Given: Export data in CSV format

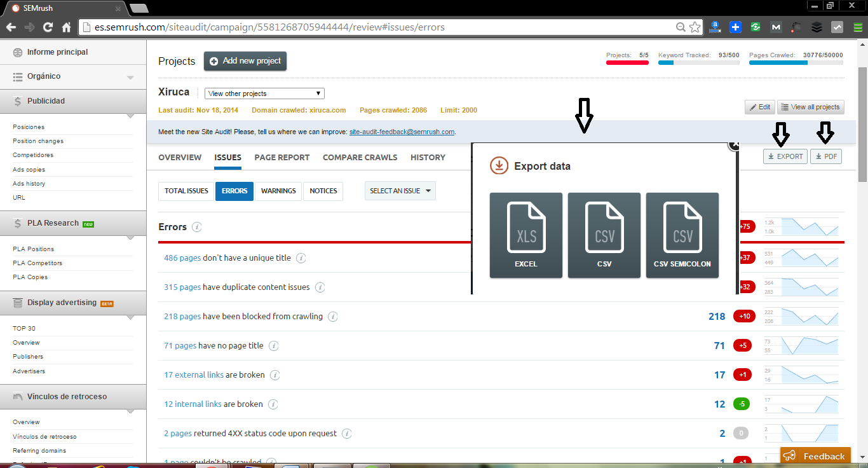Looking at the screenshot, I should (604, 235).
